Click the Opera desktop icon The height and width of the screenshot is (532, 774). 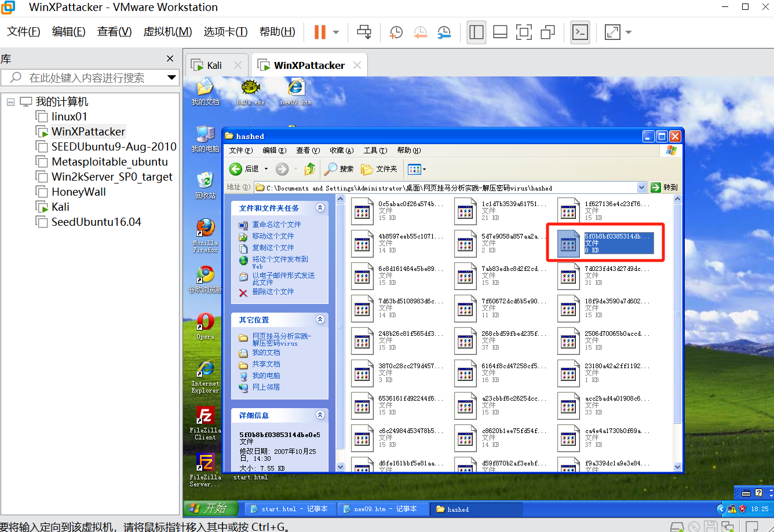(x=205, y=326)
